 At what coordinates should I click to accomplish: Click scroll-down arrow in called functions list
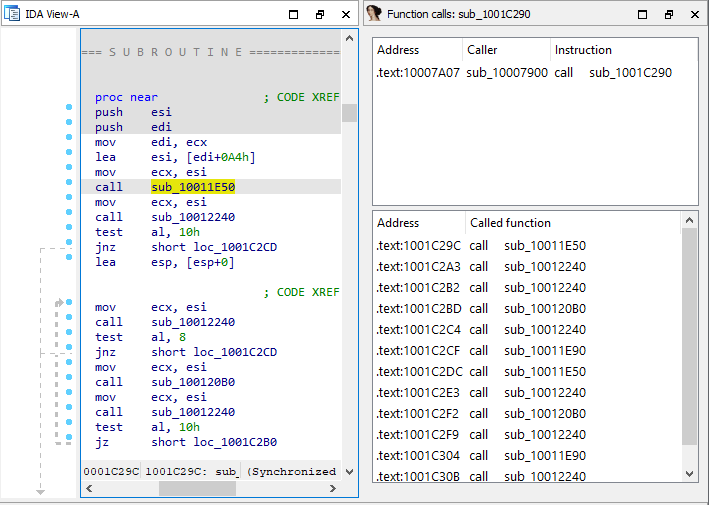[x=689, y=475]
